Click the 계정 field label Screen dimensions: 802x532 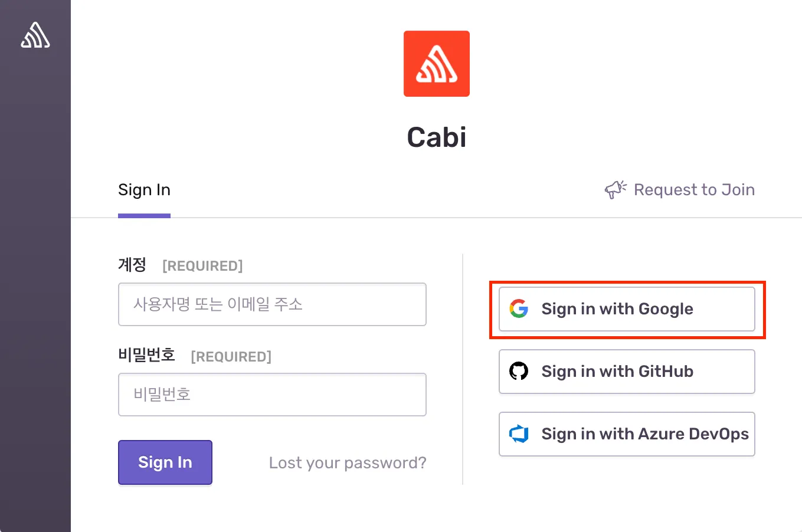coord(132,264)
